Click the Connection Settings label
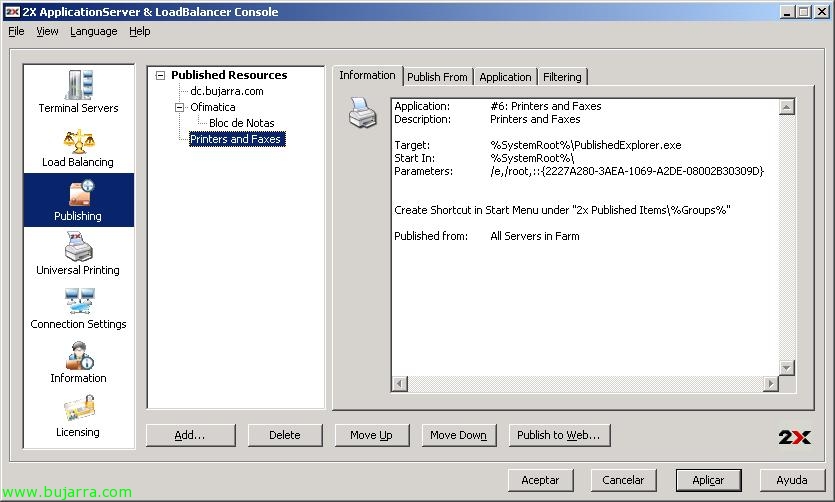 tap(78, 324)
